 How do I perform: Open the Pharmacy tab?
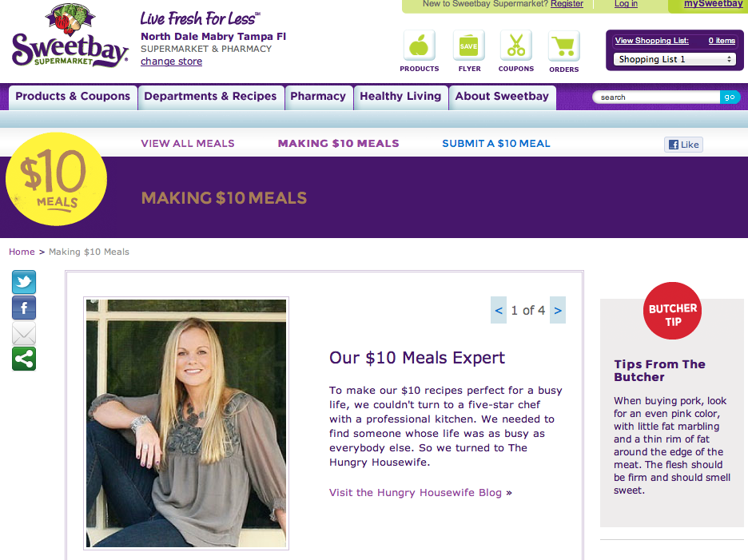coord(318,97)
